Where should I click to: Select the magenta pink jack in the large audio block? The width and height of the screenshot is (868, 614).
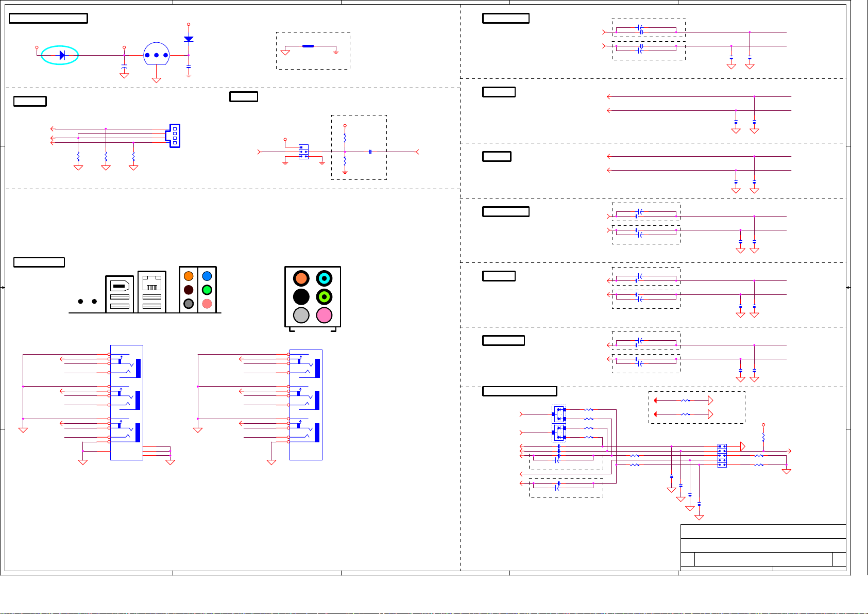[x=324, y=316]
